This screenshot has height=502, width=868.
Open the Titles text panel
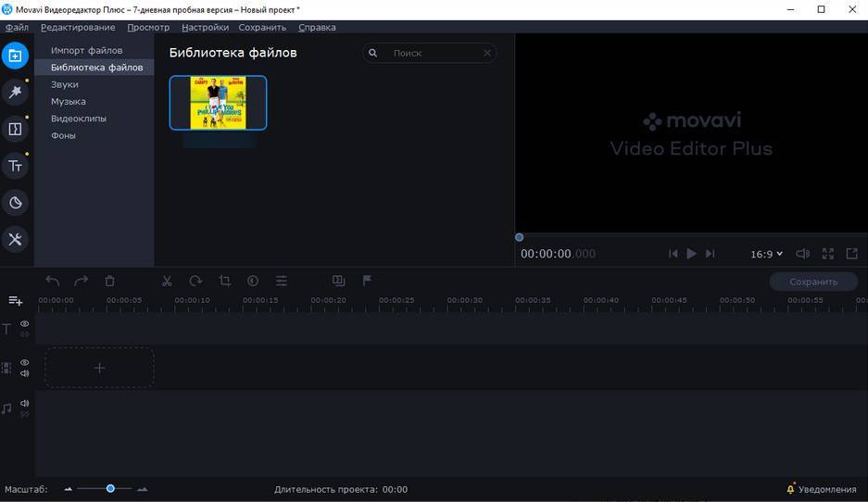(x=15, y=166)
